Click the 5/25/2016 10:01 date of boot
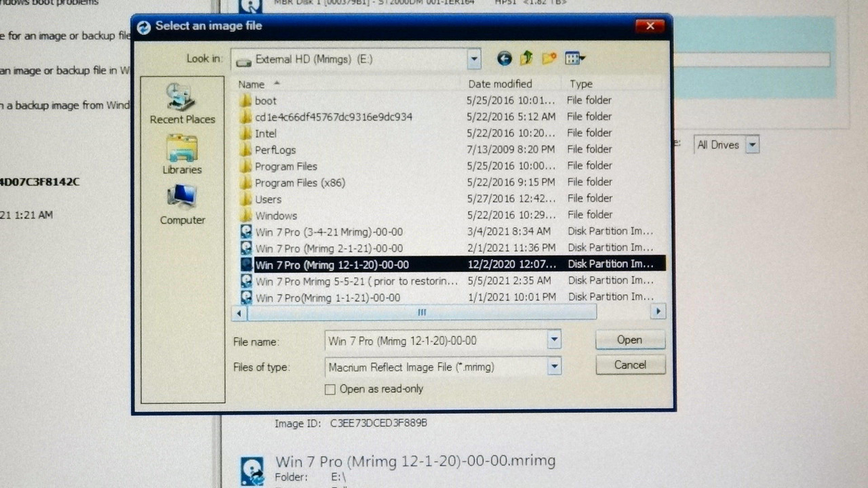This screenshot has height=488, width=868. (x=511, y=100)
